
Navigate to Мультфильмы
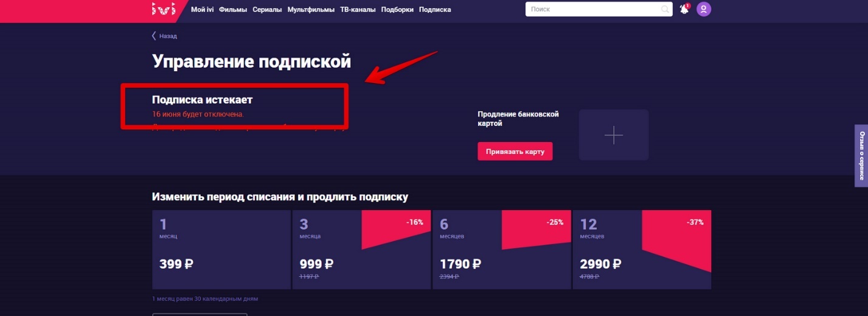[311, 10]
